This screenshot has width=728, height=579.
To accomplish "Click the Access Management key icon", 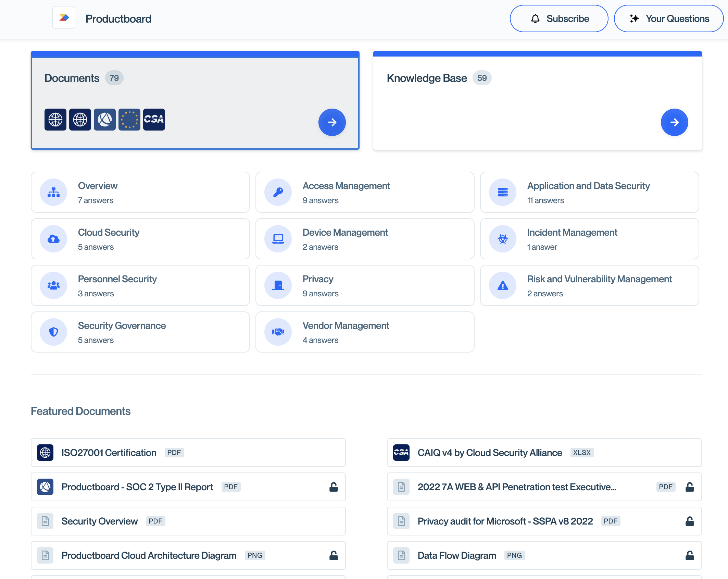I will pyautogui.click(x=278, y=192).
